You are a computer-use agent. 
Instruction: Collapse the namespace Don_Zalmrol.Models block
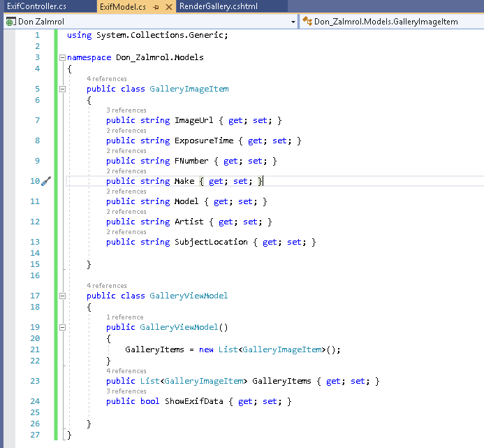pyautogui.click(x=62, y=57)
